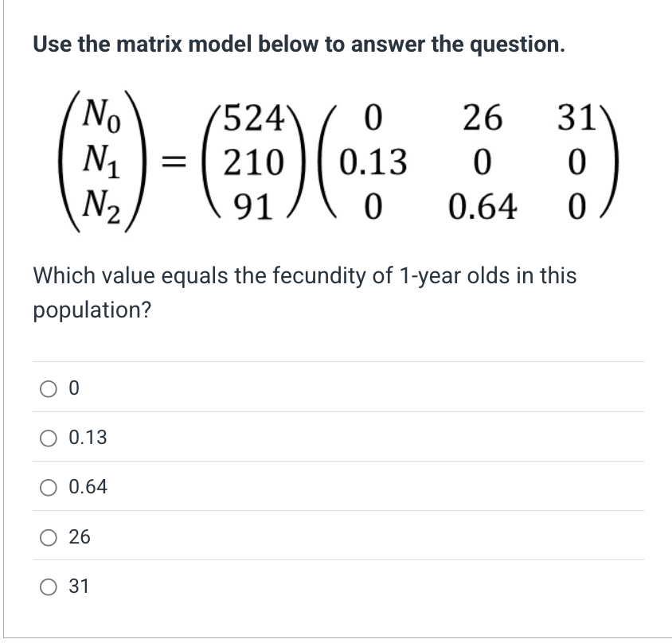Select the radio button for answer 0
This screenshot has height=643, width=672.
point(49,388)
